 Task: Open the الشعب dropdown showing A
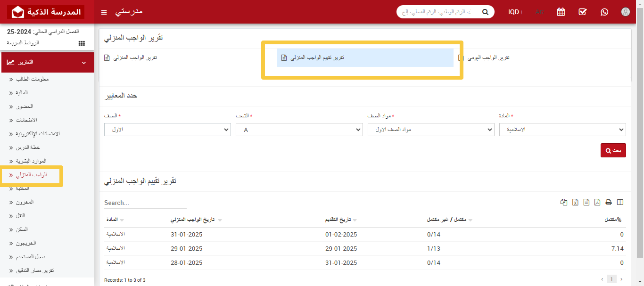click(x=299, y=130)
